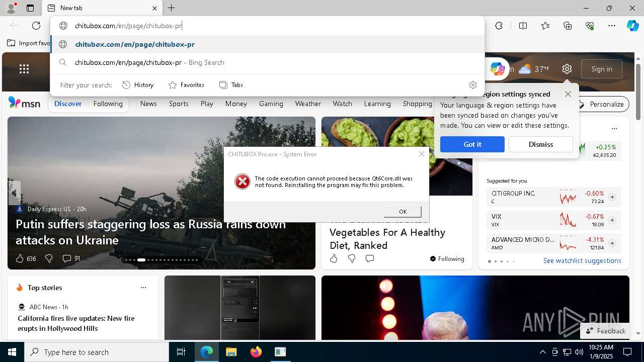Open the Putin suffers staggering loss headline
Image resolution: width=644 pixels, height=362 pixels.
150,232
